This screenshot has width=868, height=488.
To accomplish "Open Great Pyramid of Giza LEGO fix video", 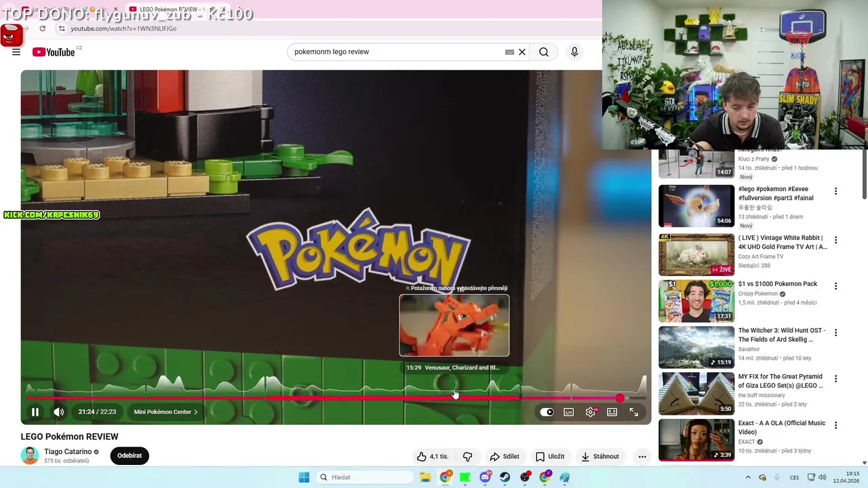I will pyautogui.click(x=781, y=381).
